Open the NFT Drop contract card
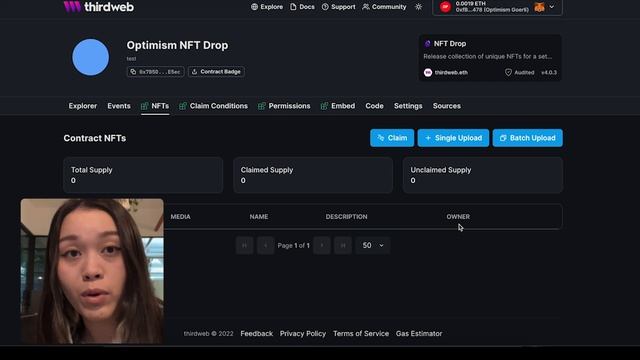This screenshot has width=640, height=360. point(490,58)
